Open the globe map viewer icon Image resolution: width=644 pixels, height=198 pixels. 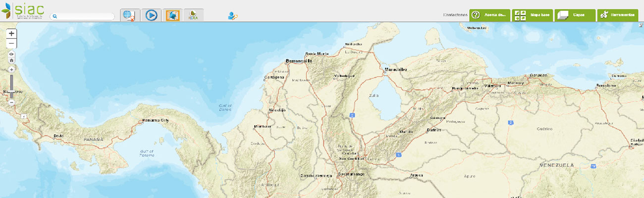pyautogui.click(x=130, y=15)
